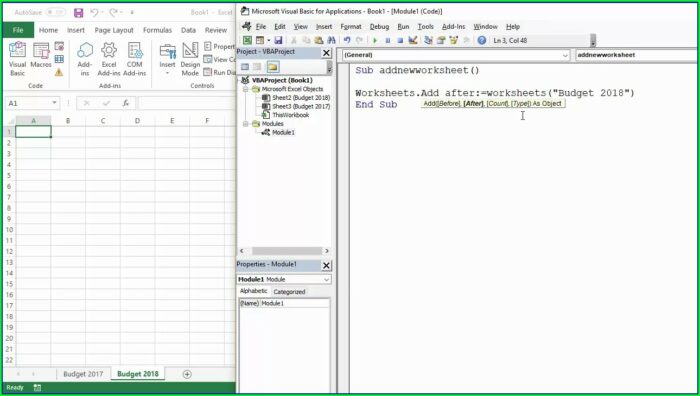Collapse the Modules folder node
The width and height of the screenshot is (700, 396).
[x=246, y=124]
